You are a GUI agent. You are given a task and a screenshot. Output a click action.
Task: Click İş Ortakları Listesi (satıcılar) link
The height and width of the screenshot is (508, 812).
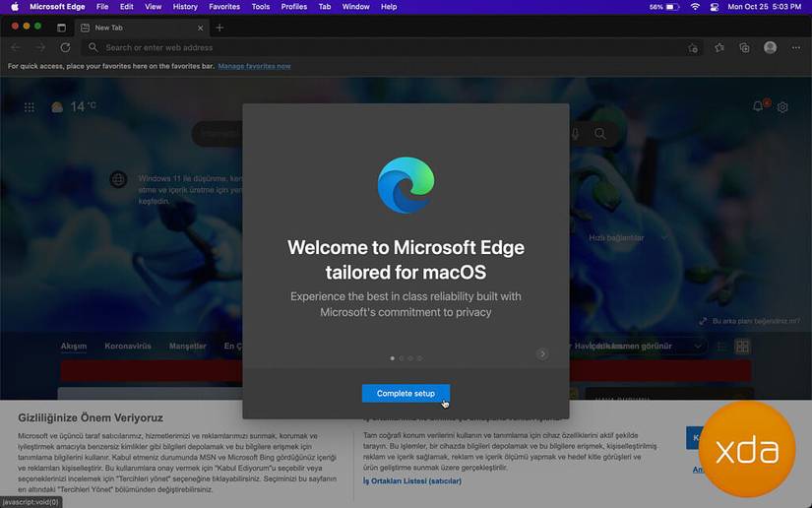412,481
